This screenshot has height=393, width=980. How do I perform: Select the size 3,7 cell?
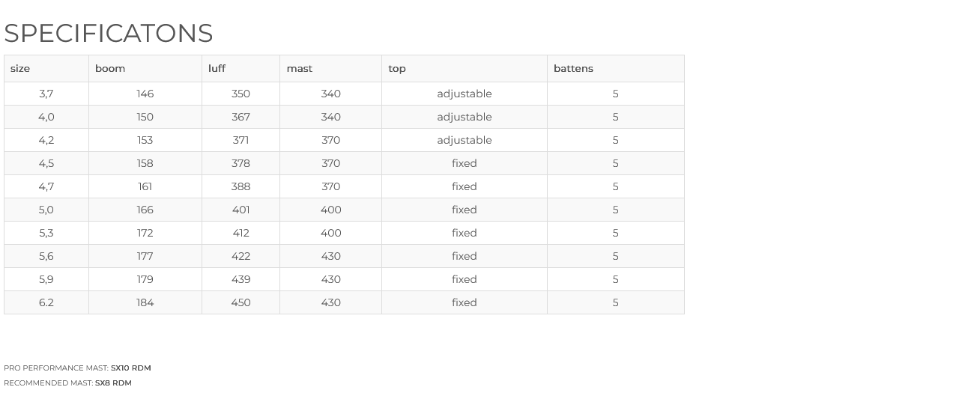coord(46,94)
